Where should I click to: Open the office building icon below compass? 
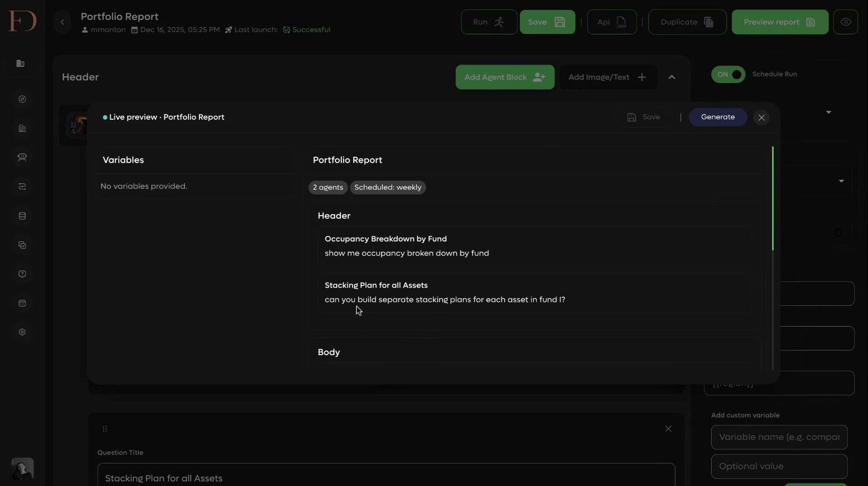click(22, 128)
